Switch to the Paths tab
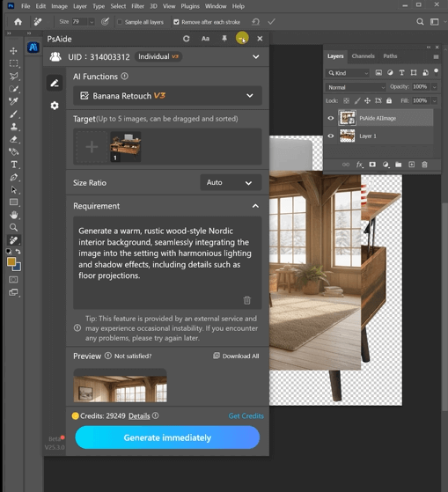Screen dimensions: 448x492 390,56
